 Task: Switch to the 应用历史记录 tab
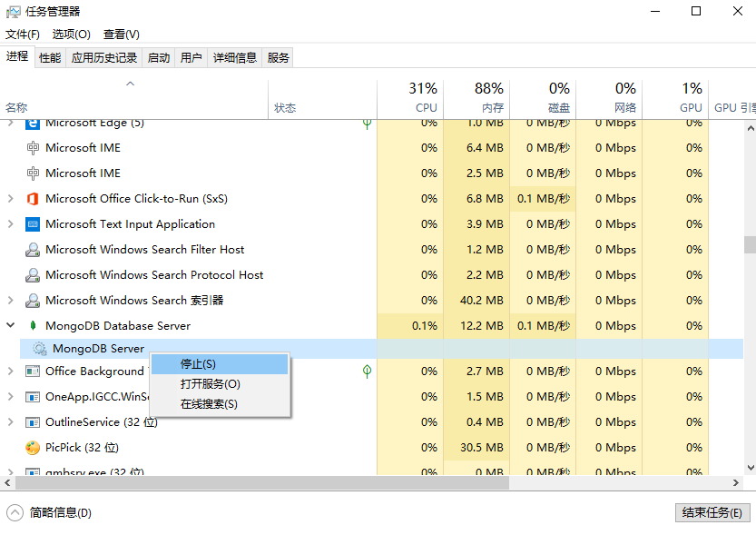104,58
